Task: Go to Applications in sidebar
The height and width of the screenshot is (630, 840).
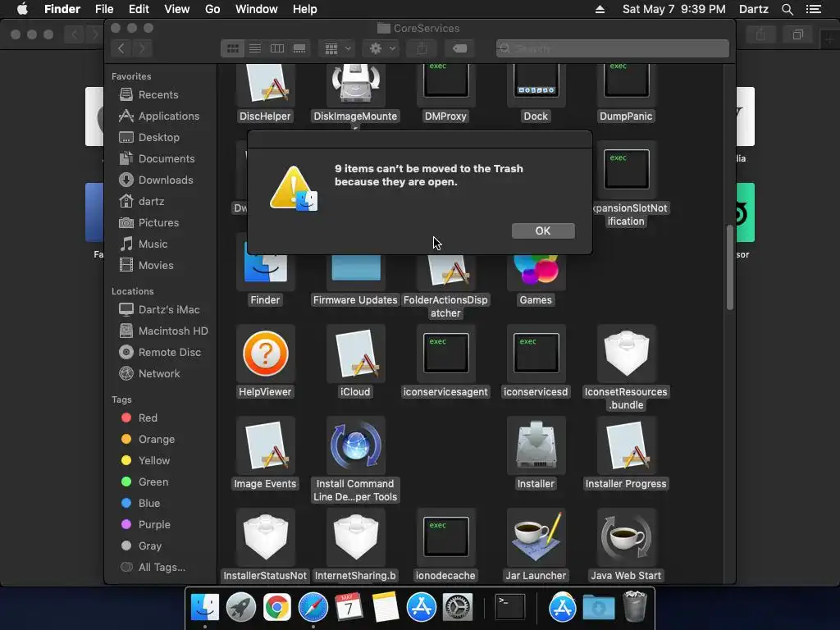Action: (169, 116)
